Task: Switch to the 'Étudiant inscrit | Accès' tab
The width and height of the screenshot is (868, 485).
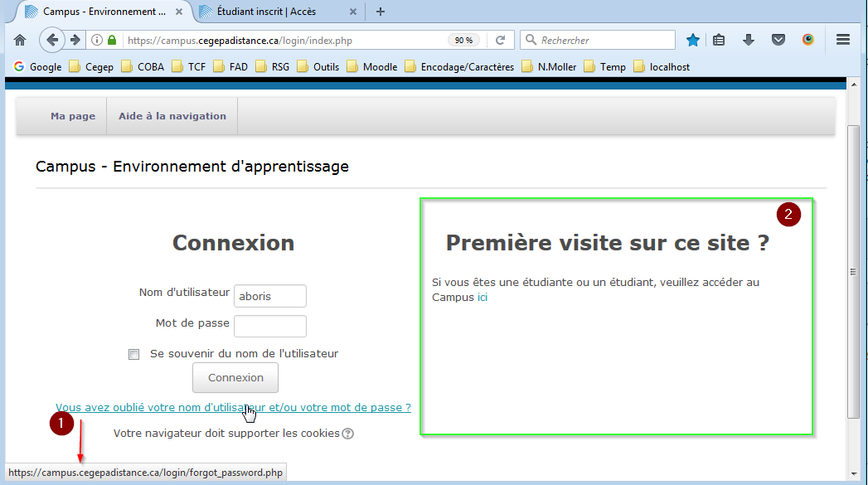Action: click(x=265, y=12)
